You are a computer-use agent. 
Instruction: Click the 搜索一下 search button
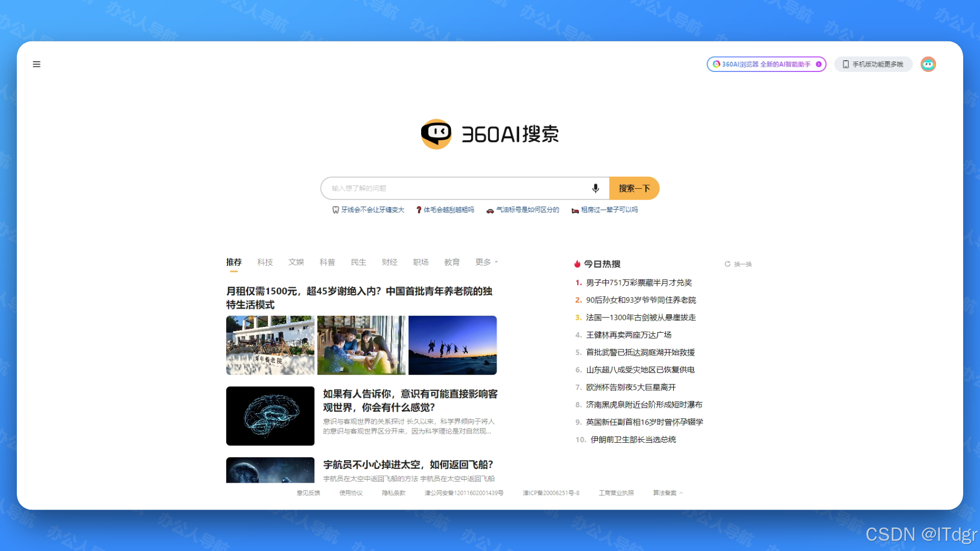[634, 188]
